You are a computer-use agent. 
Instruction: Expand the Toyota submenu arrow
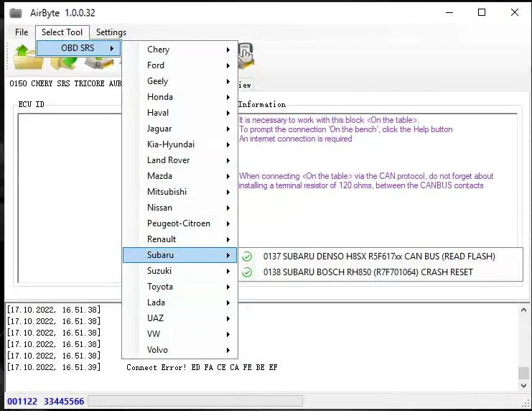(x=228, y=287)
